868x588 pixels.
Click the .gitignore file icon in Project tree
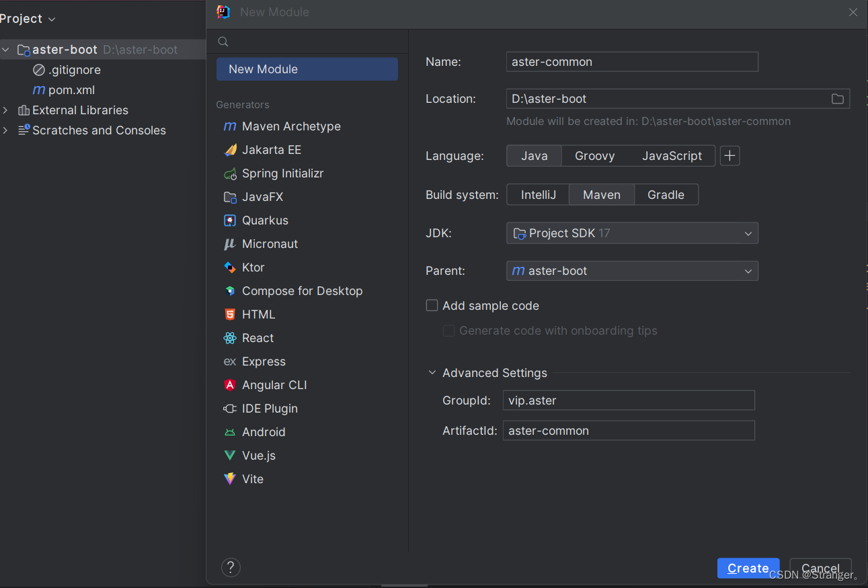[x=39, y=70]
